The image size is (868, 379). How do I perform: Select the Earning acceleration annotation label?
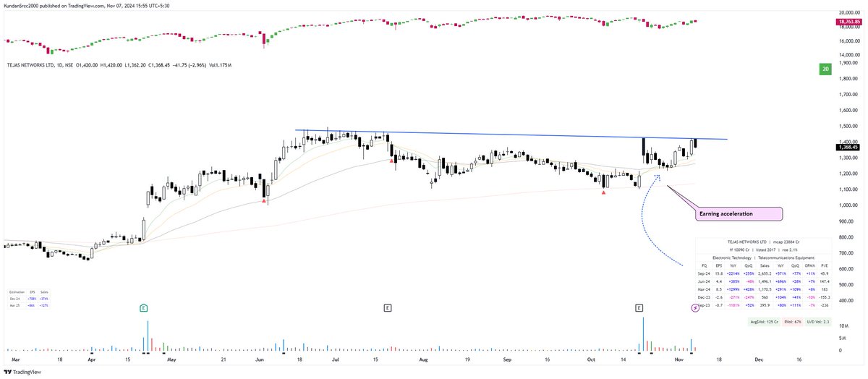click(739, 214)
